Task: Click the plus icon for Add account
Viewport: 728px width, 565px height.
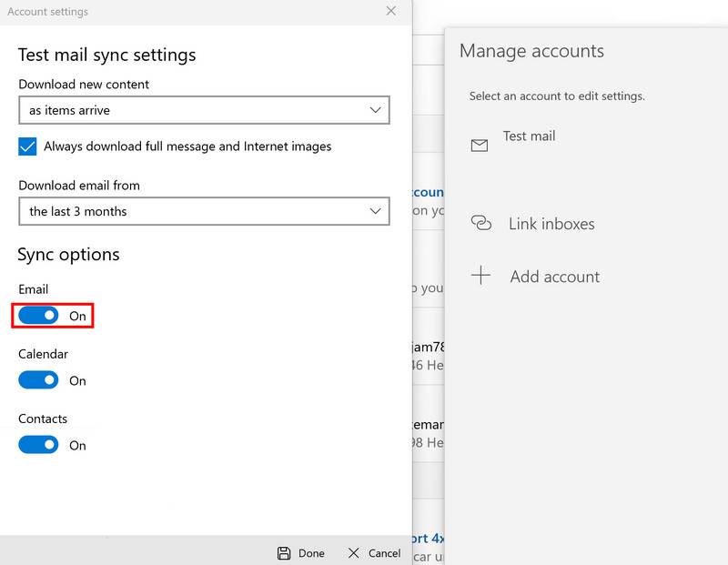Action: click(480, 276)
